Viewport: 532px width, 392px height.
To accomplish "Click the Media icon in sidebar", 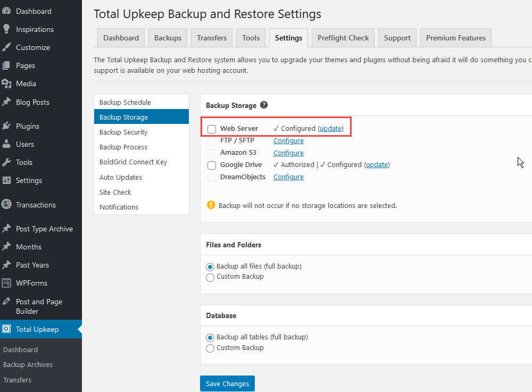I will pos(6,84).
